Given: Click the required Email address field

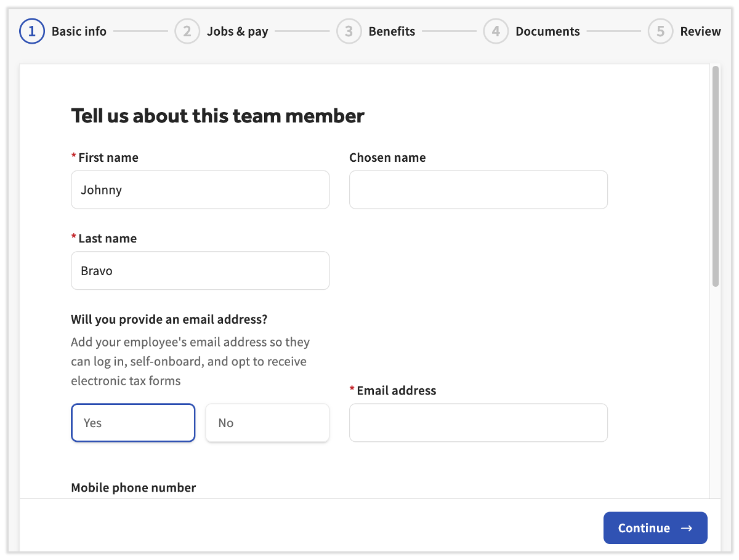Looking at the screenshot, I should [479, 423].
